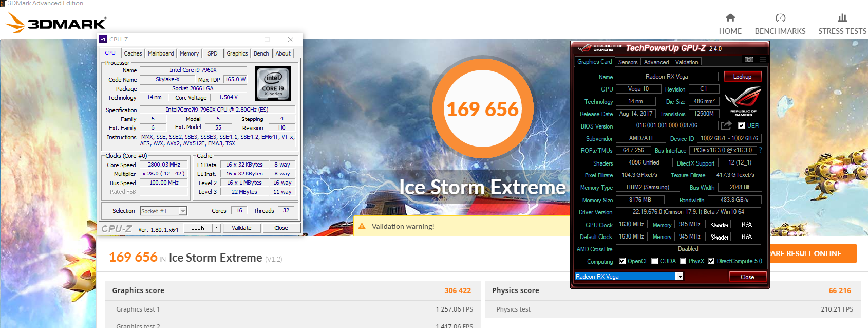This screenshot has width=868, height=328.
Task: Select the Validation tab in GPU-Z
Action: [x=687, y=62]
